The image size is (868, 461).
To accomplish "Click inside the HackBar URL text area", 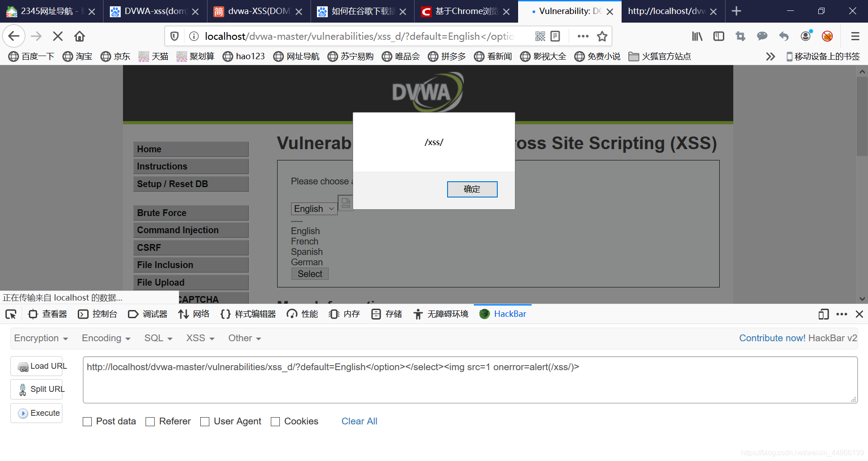I will tap(470, 380).
